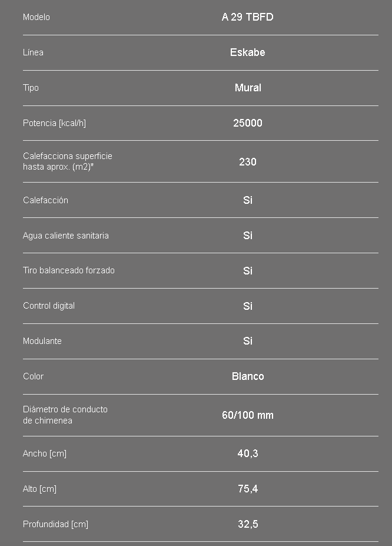Click the 25000 power value
The image size is (392, 546).
(247, 123)
